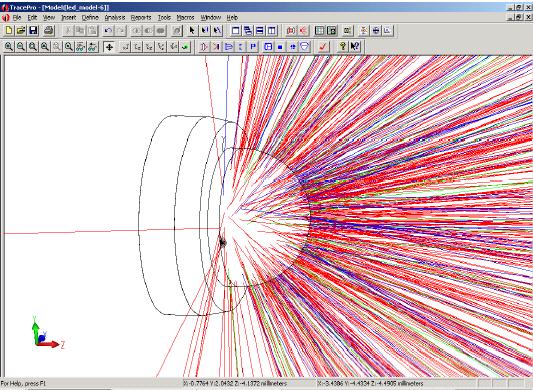This screenshot has height=390, width=533.
Task: Click the tile windows vertically icon
Action: tap(272, 31)
